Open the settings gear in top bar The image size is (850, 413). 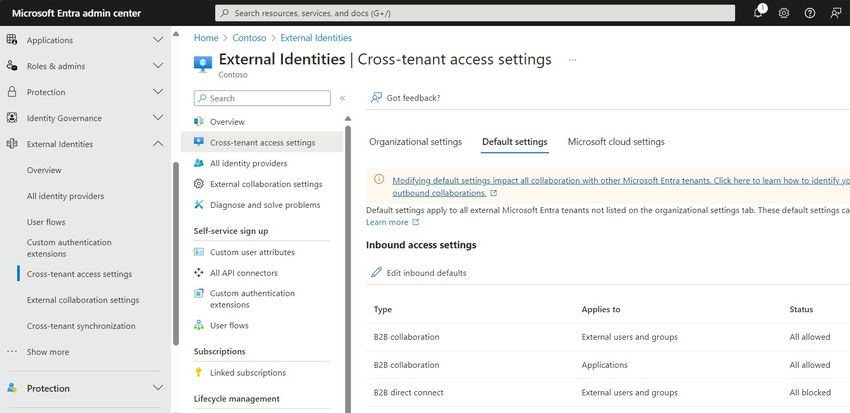click(784, 13)
